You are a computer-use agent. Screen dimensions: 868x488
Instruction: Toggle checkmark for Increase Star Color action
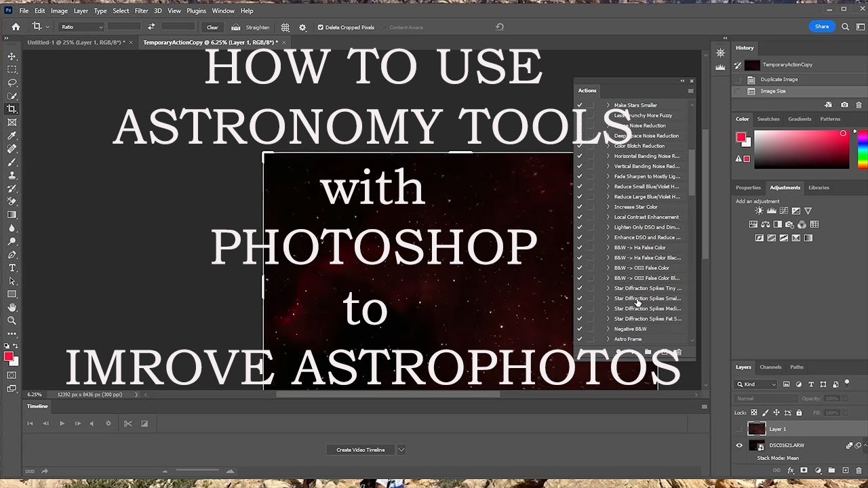tap(580, 207)
